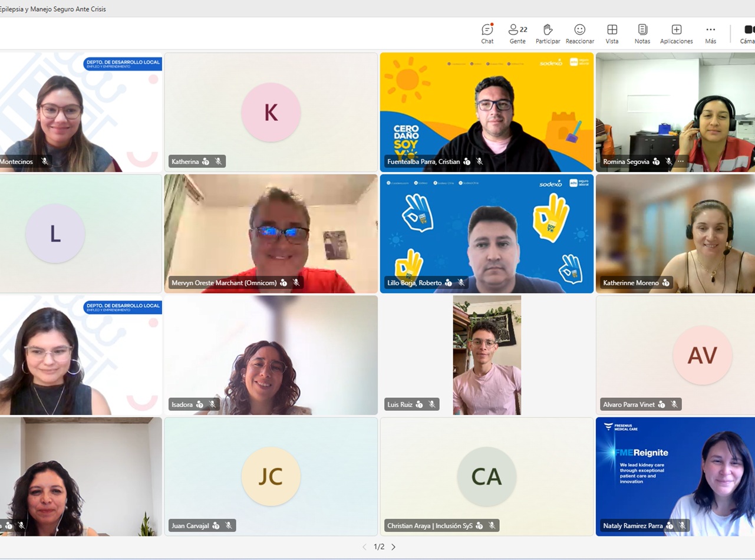Screen dimensions: 755x560
Task: Select Christian Araya's CA avatar tile
Action: pos(486,476)
